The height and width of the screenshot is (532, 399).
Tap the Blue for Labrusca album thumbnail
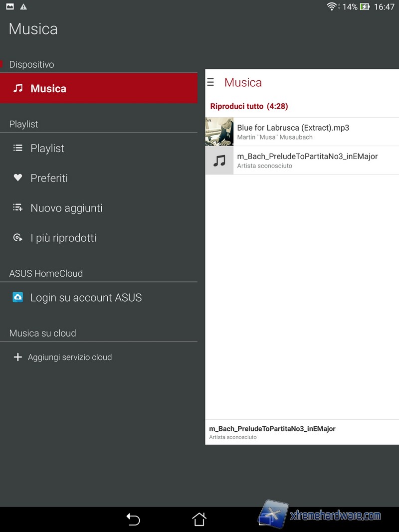[219, 132]
